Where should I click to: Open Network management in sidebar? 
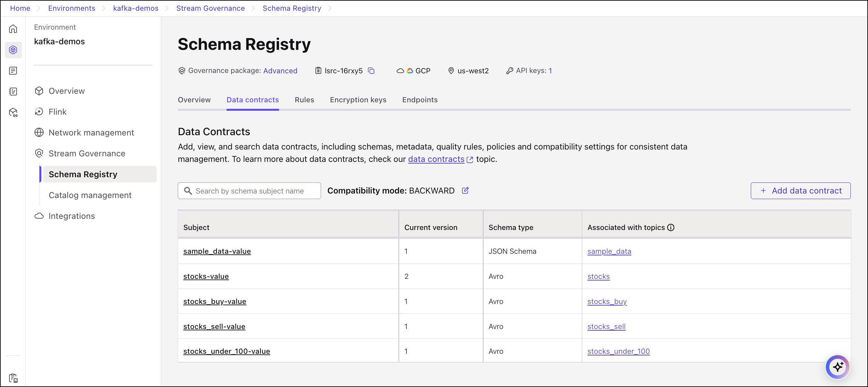point(91,133)
